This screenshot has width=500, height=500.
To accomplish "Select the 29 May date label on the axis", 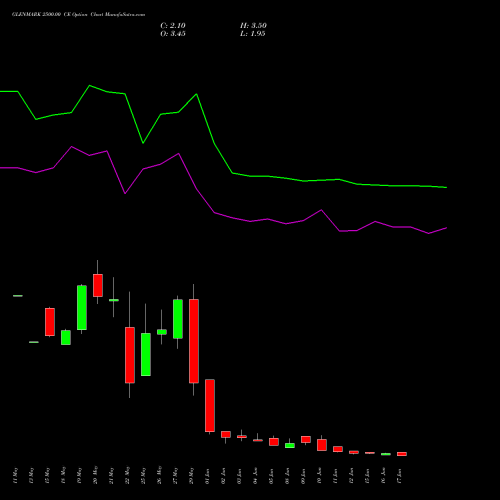I will pos(191,475).
